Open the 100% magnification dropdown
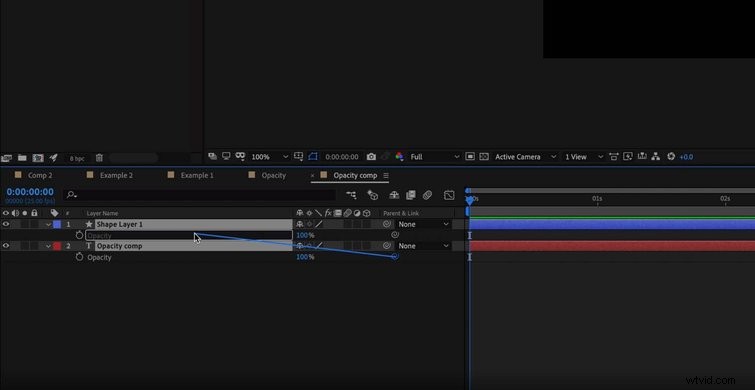 (x=270, y=157)
